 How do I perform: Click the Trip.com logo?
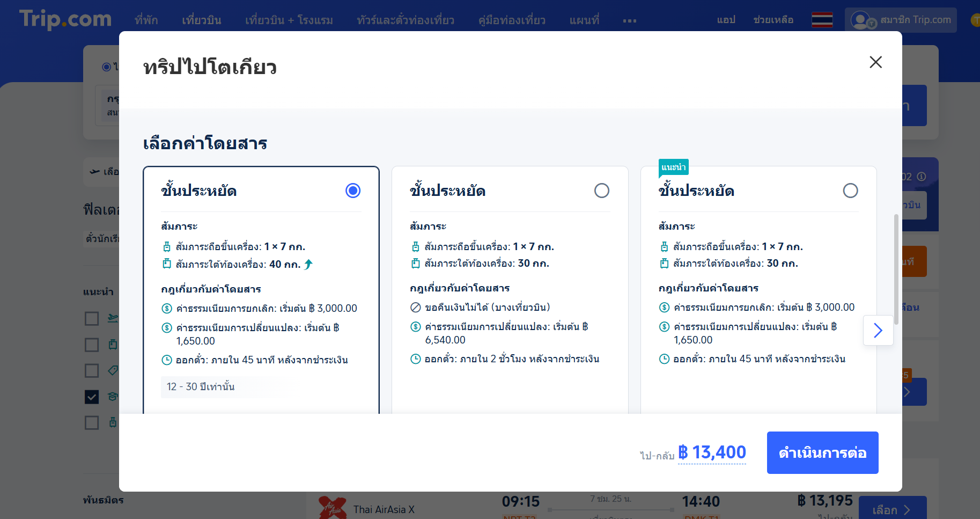coord(65,19)
